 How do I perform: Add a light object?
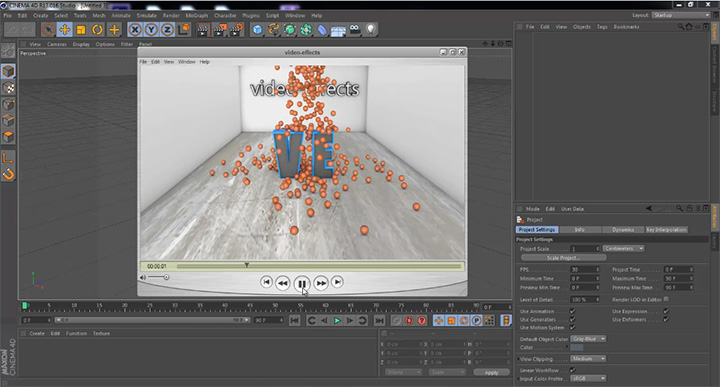(371, 30)
